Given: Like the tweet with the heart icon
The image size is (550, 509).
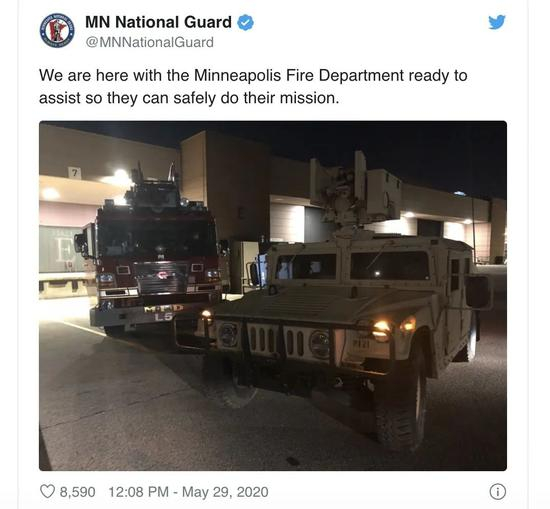Looking at the screenshot, I should [x=47, y=491].
